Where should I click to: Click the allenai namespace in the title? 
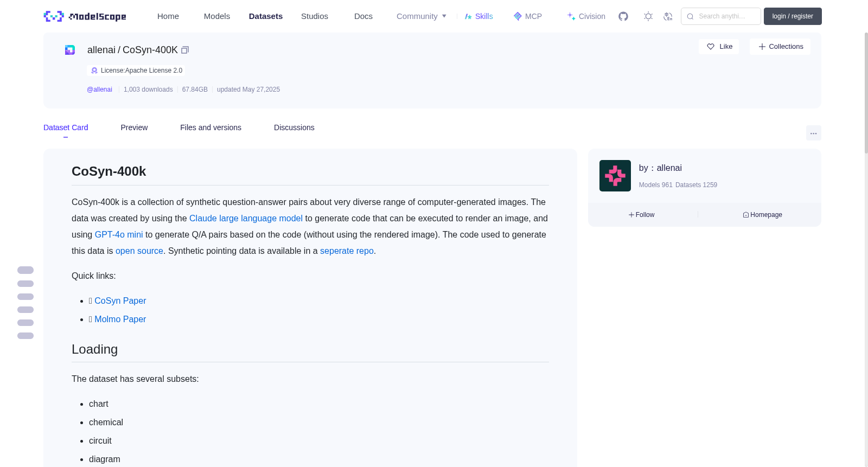pos(101,50)
